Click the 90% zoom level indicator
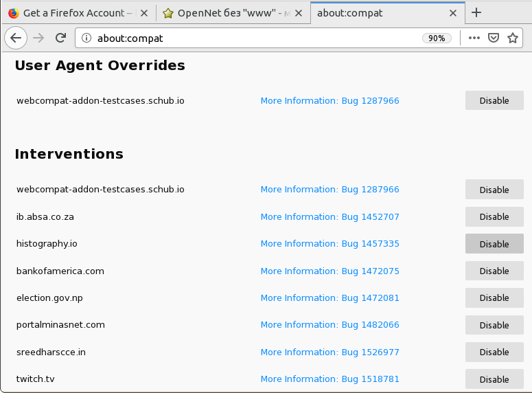 (437, 38)
